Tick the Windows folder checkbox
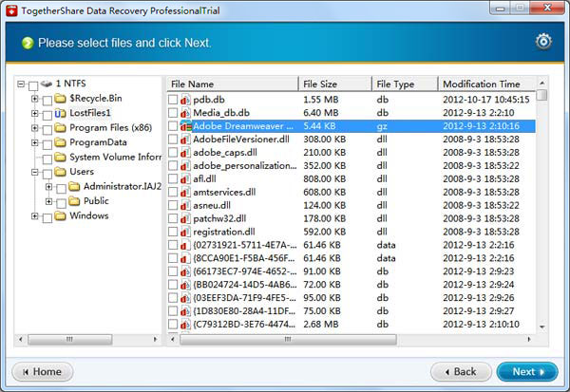 pos(47,218)
